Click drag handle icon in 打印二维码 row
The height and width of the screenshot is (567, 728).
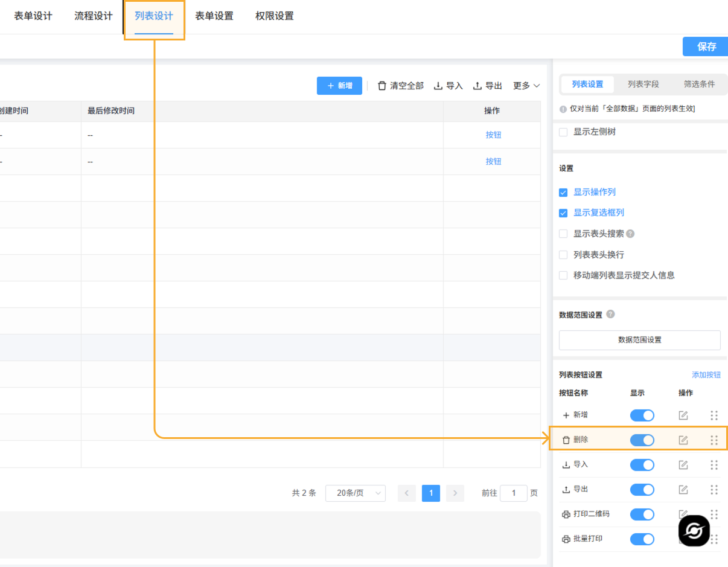[714, 514]
